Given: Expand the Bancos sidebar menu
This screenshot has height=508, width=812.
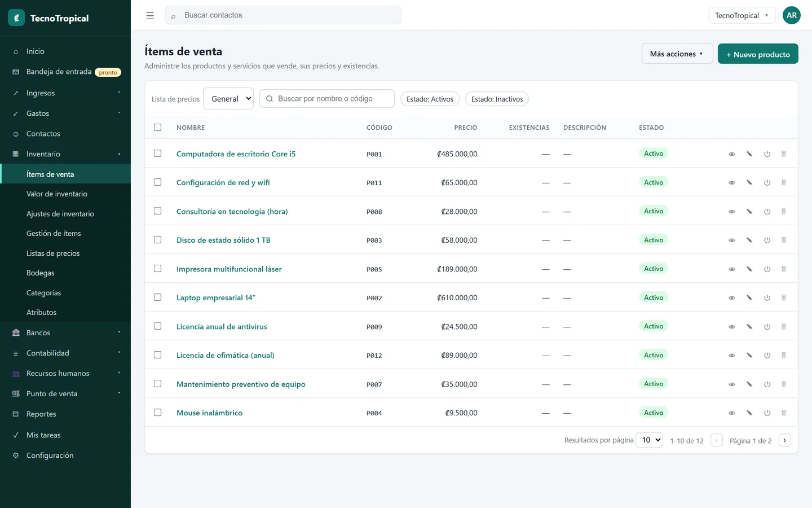Looking at the screenshot, I should tap(65, 333).
